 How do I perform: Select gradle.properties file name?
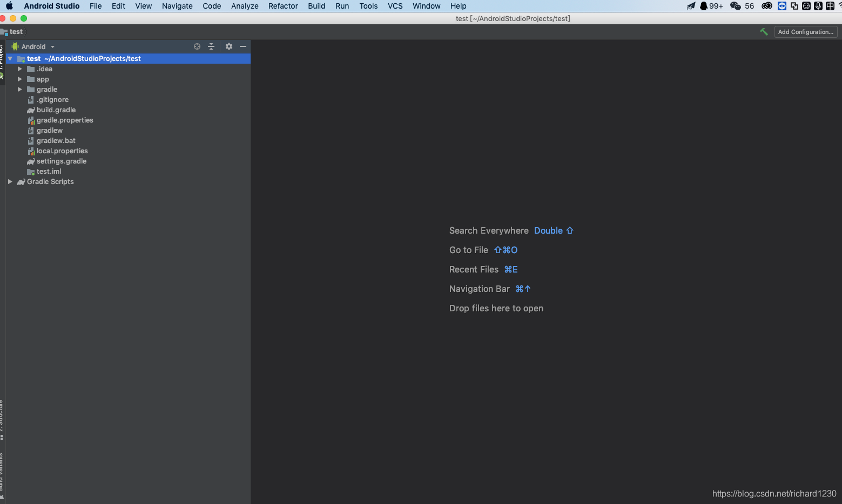click(x=65, y=120)
